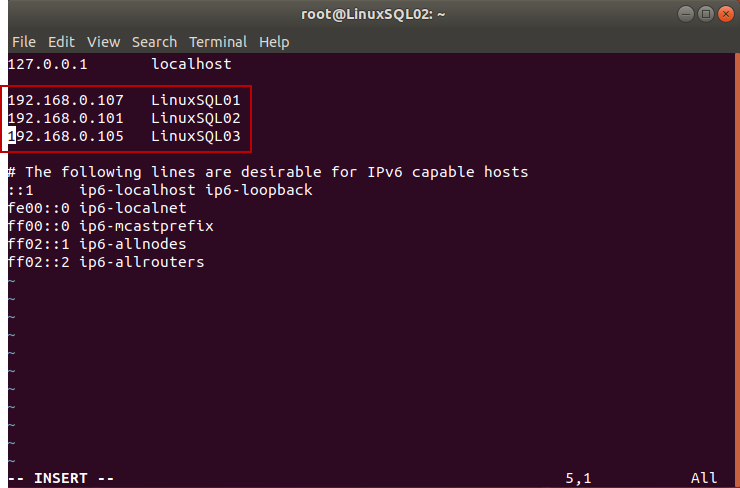Open the File menu
This screenshot has width=740, height=488.
click(x=23, y=42)
